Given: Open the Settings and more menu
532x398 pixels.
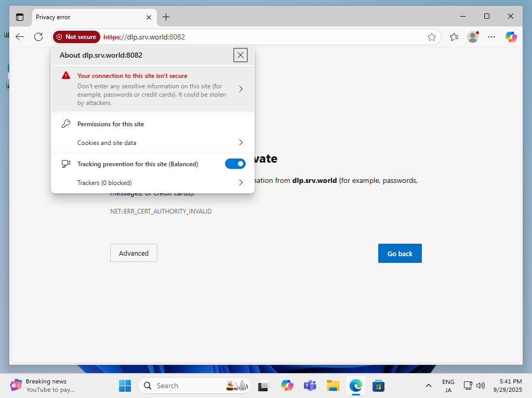Looking at the screenshot, I should click(x=491, y=37).
